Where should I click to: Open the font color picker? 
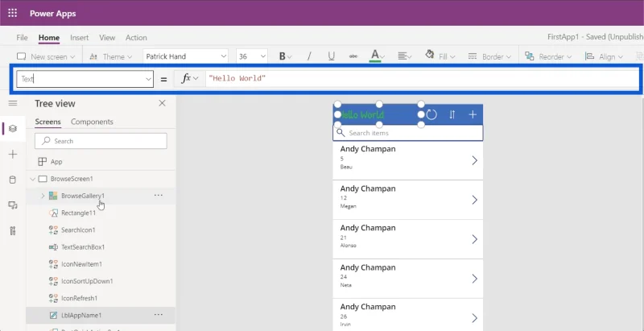point(377,56)
